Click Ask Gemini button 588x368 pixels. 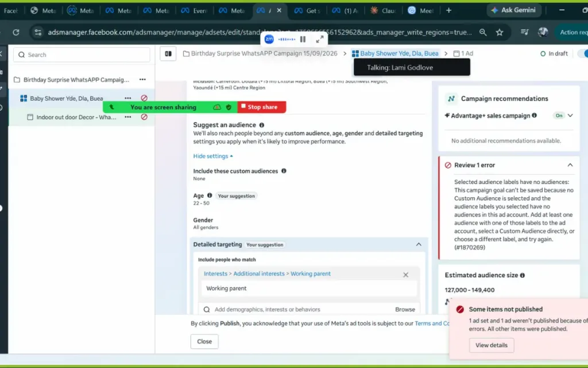click(x=514, y=10)
